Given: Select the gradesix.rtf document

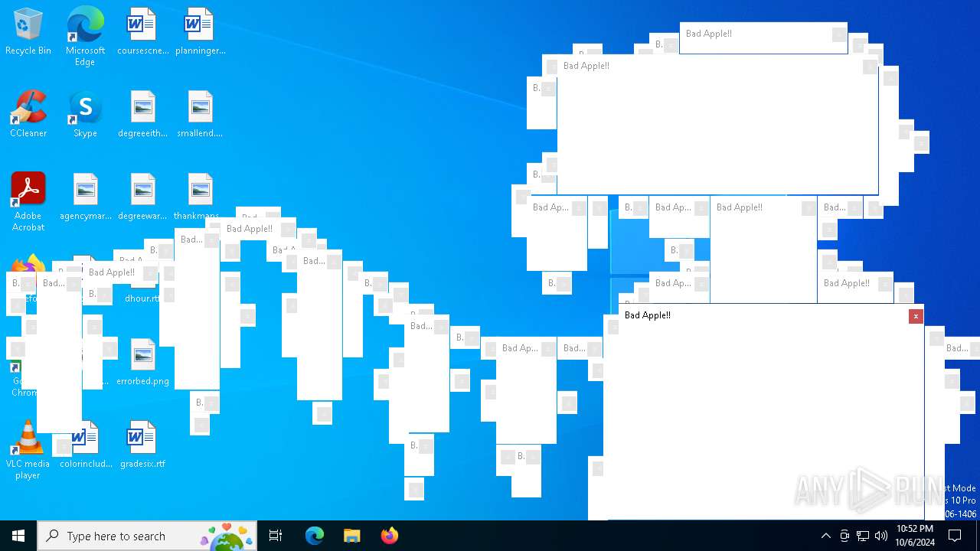Looking at the screenshot, I should pyautogui.click(x=142, y=445).
